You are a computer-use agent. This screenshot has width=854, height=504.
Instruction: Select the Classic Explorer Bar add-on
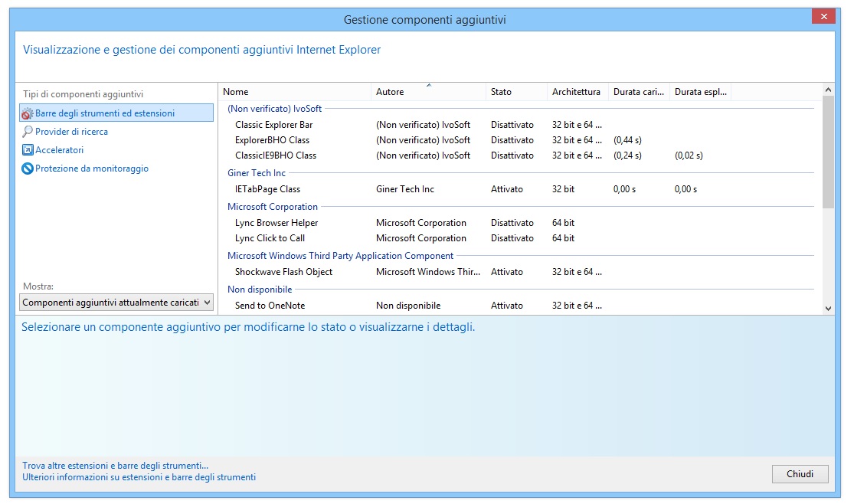pyautogui.click(x=274, y=125)
